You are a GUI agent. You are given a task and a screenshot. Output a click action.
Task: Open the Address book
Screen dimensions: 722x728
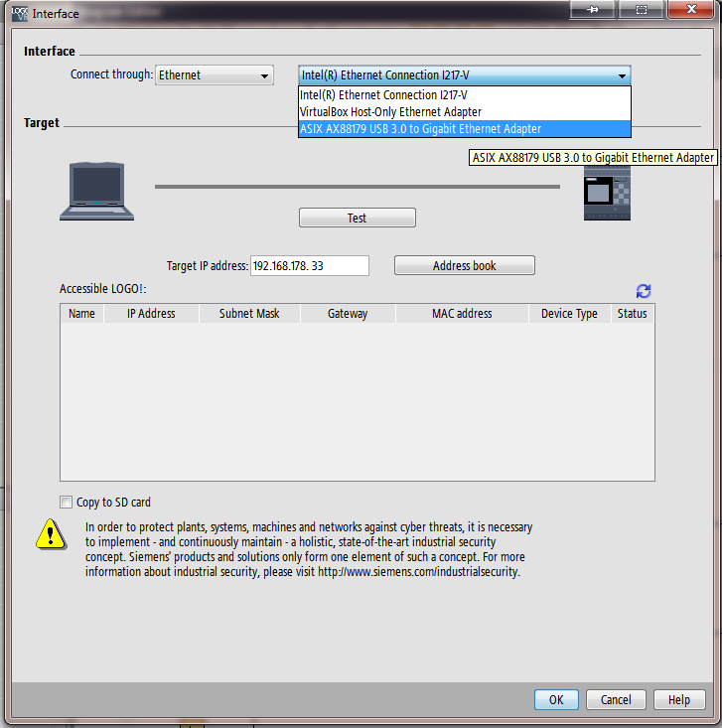[x=465, y=265]
